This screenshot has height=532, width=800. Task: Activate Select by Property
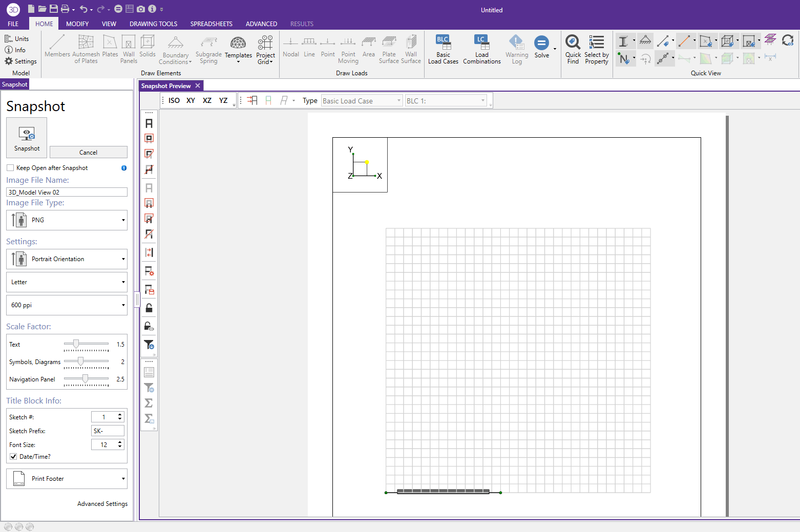point(596,50)
